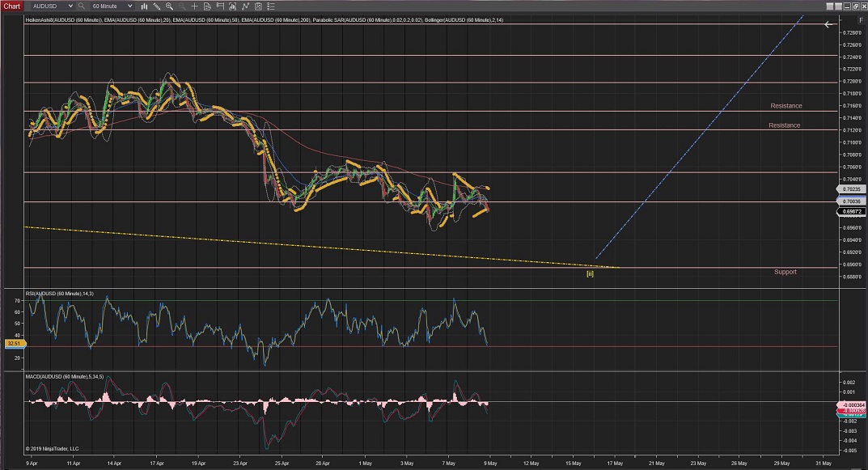Open the Data Box icon
Viewport: 868px width, 470px height.
(209, 6)
